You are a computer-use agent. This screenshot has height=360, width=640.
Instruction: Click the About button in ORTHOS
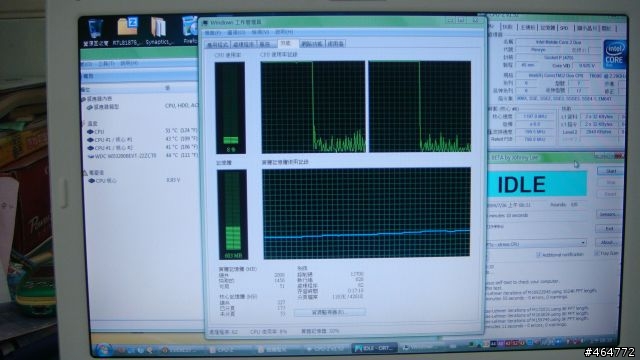tap(607, 242)
